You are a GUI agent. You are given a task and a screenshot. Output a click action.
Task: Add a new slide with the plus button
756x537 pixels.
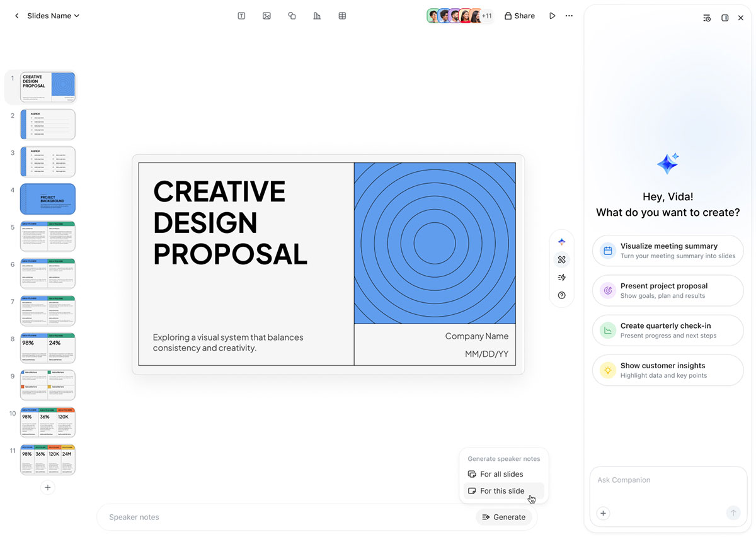click(x=47, y=487)
